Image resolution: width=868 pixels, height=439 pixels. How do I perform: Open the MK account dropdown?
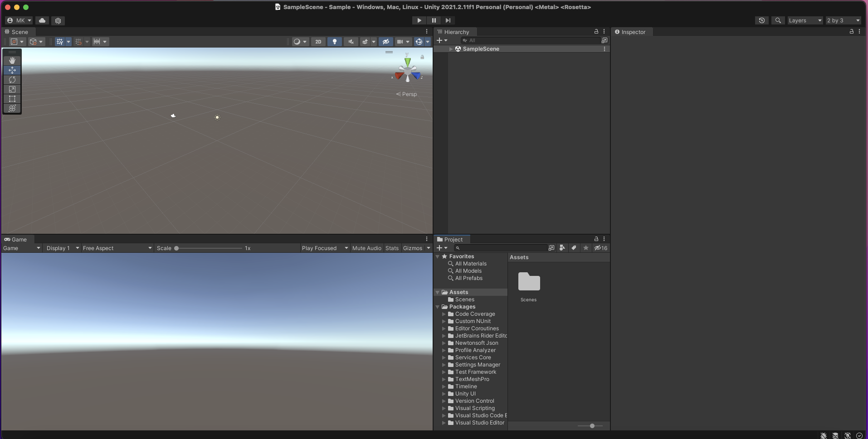tap(19, 20)
